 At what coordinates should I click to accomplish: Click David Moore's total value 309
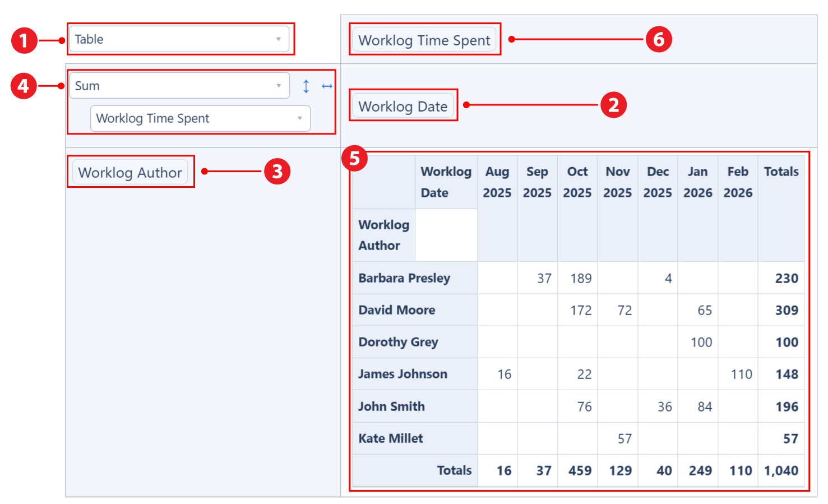(787, 310)
